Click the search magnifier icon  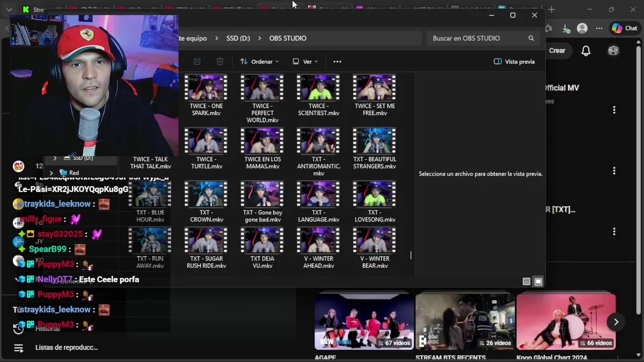pyautogui.click(x=531, y=38)
